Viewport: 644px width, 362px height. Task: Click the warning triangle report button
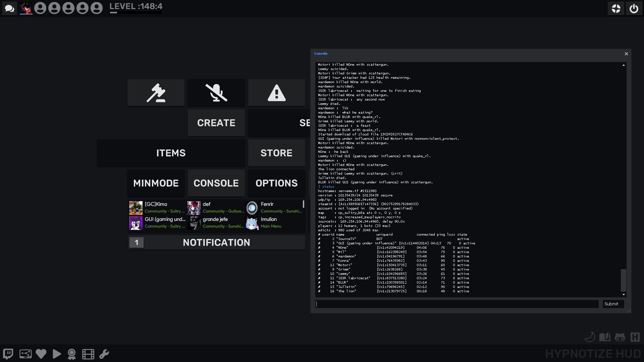[x=276, y=93]
